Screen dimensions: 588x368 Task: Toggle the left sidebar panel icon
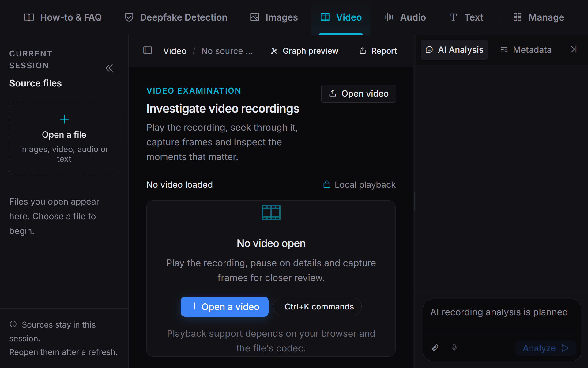pyautogui.click(x=148, y=50)
